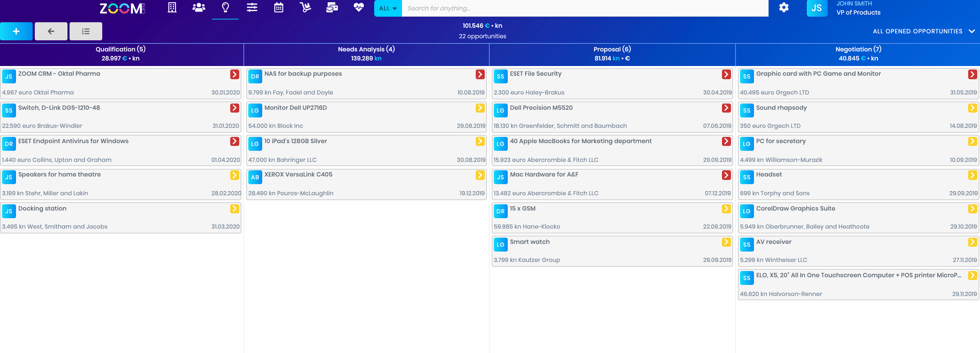Select the Qualification (5) column header
Viewport: 980px width, 353px height.
point(121,54)
